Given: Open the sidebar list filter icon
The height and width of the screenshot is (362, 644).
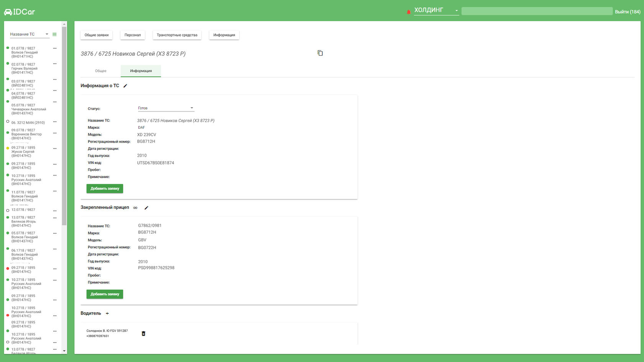Looking at the screenshot, I should (54, 34).
